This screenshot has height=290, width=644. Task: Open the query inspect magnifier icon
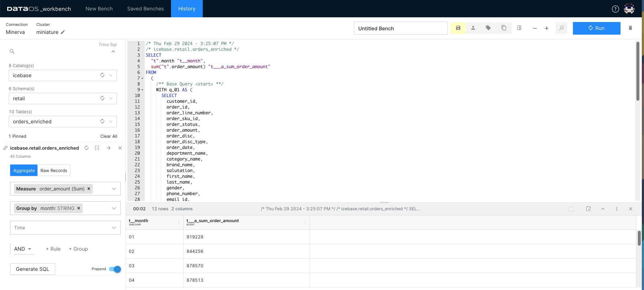point(561,28)
